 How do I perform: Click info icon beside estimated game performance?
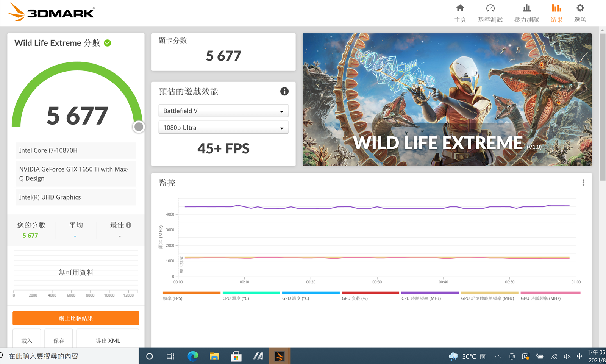click(x=284, y=91)
